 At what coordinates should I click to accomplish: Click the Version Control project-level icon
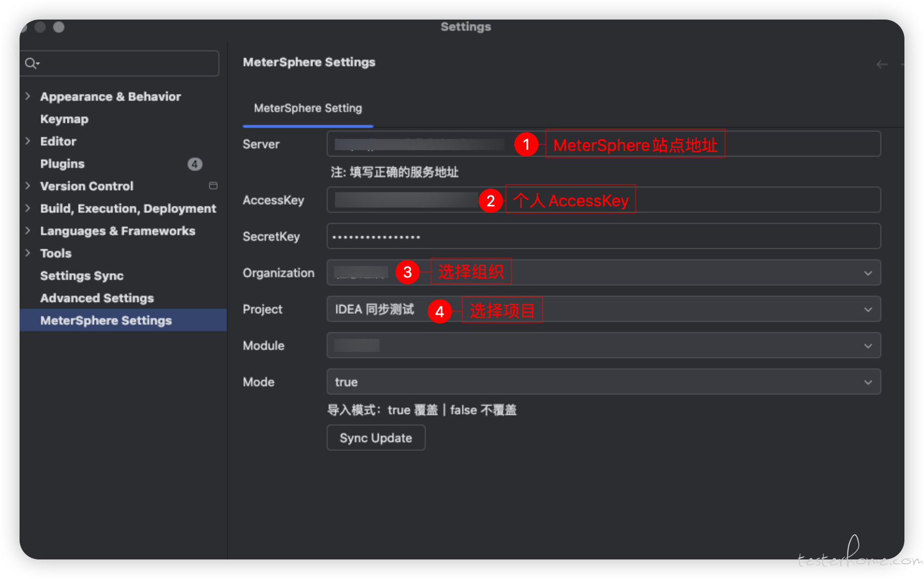tap(213, 186)
